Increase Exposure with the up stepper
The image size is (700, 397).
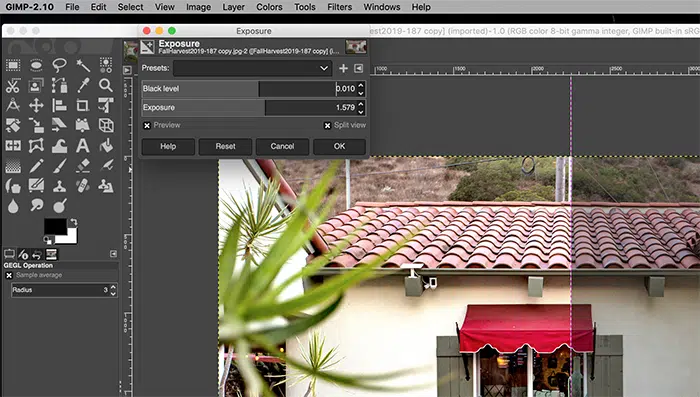(361, 104)
